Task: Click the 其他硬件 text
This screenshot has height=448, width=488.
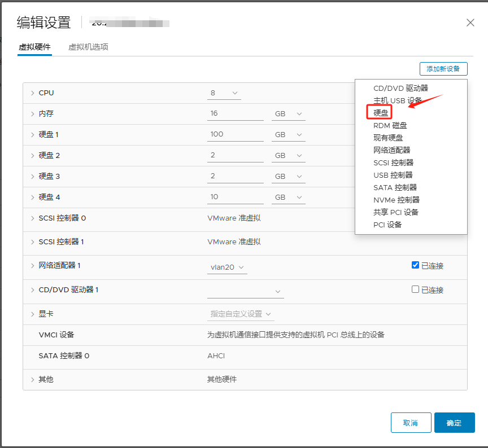Action: (222, 379)
